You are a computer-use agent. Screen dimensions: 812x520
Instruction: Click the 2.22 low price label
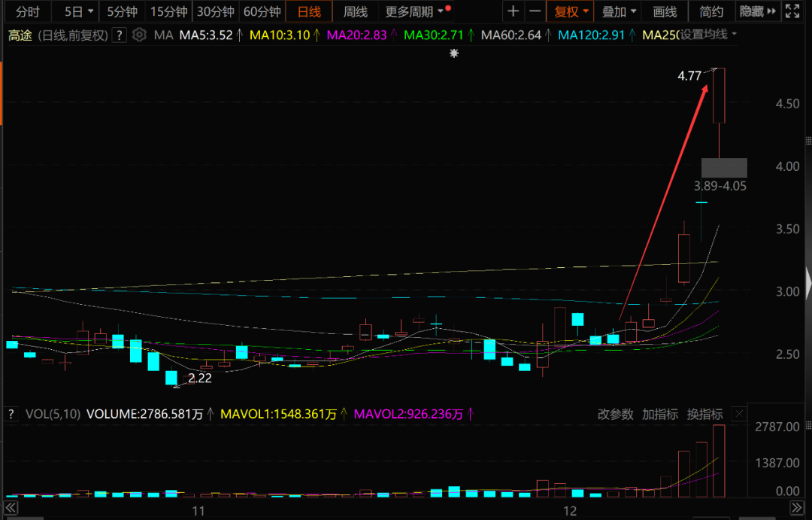[x=200, y=379]
